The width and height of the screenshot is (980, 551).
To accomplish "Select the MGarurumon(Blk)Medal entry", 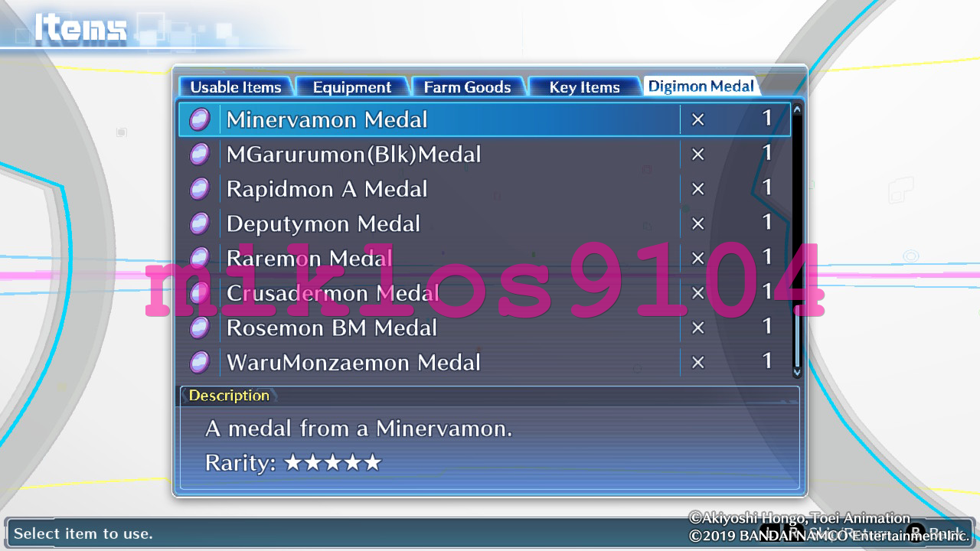I will (x=485, y=155).
